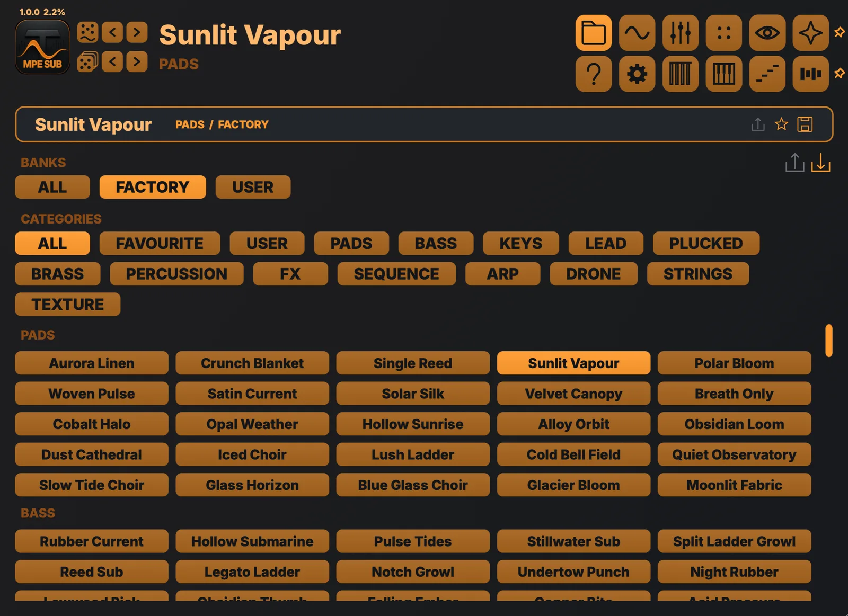Open the vertical bars keyboard icon
848x616 pixels.
point(681,74)
